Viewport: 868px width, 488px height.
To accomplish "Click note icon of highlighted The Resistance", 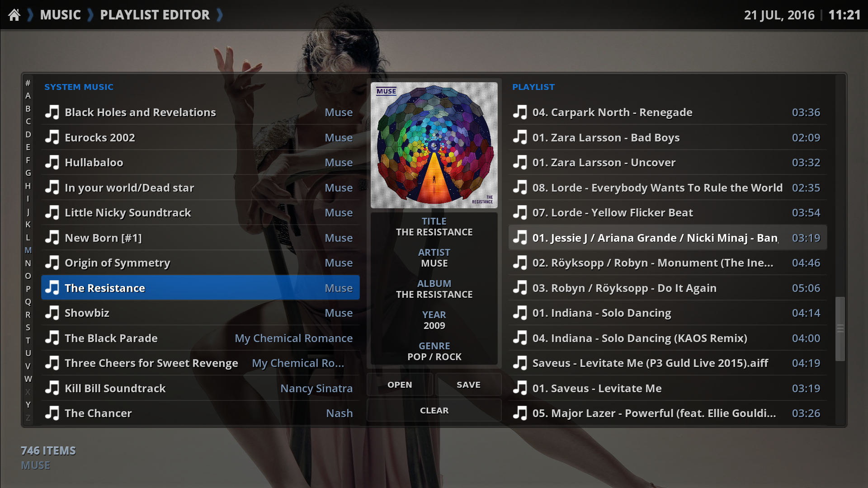I will click(52, 288).
